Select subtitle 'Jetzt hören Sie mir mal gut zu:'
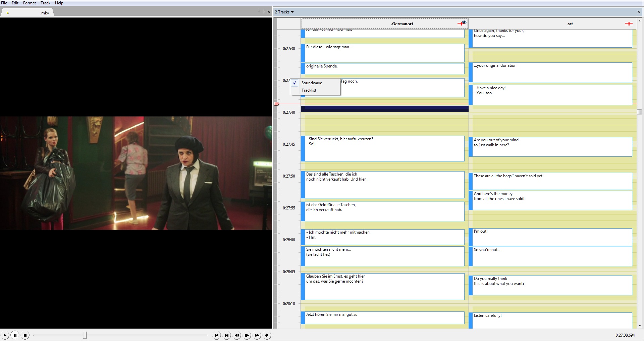Screen dimensions: 644x341 [x=384, y=318]
